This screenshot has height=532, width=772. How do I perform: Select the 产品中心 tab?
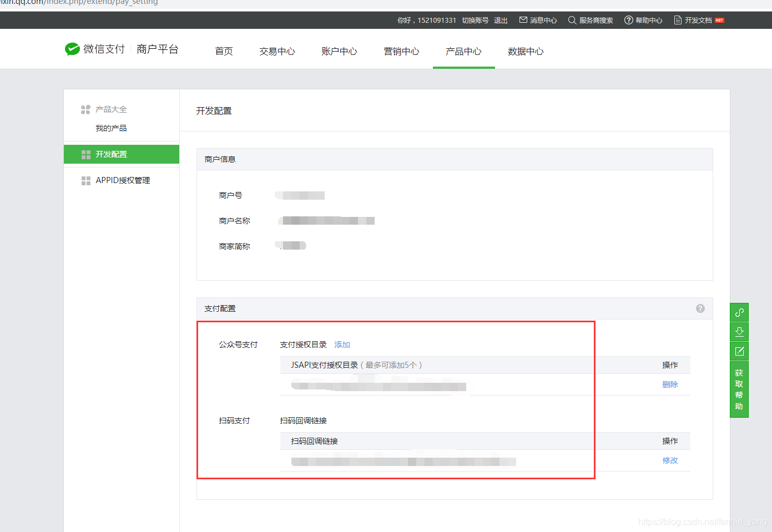(x=464, y=51)
